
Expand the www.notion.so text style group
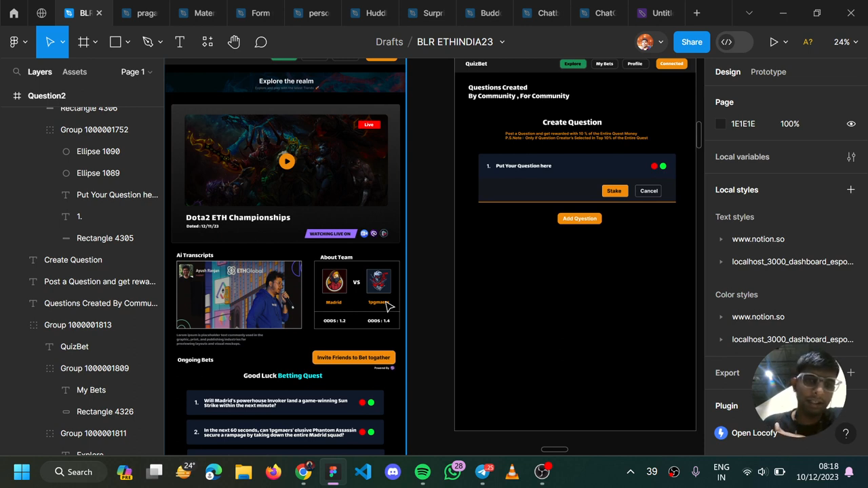coord(721,239)
